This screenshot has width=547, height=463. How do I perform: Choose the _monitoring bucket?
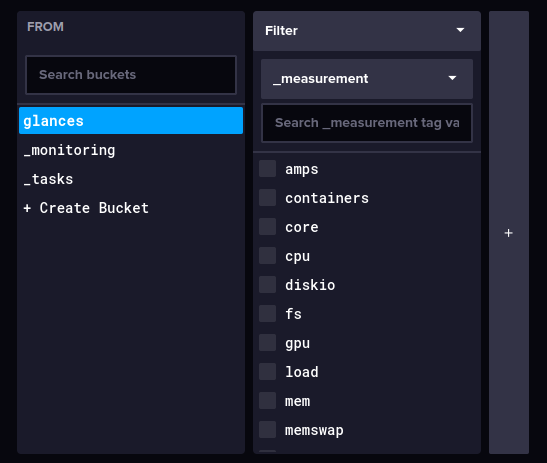click(131, 150)
